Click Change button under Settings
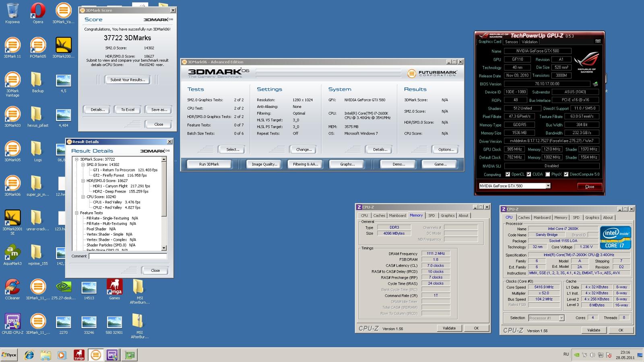 click(x=304, y=149)
